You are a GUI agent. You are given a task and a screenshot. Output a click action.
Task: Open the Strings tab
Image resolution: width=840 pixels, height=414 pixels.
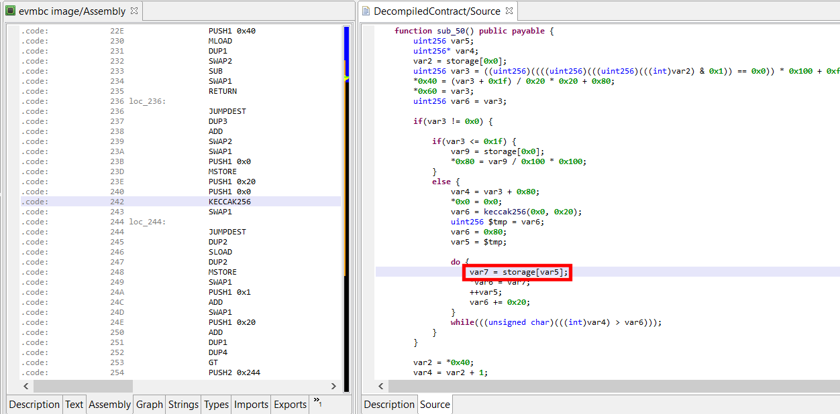pos(183,404)
